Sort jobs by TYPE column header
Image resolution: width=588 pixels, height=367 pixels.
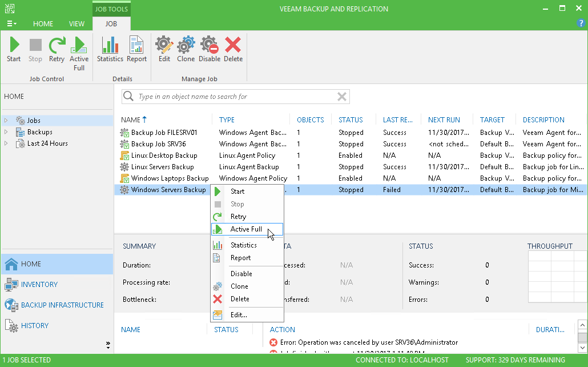(x=227, y=120)
